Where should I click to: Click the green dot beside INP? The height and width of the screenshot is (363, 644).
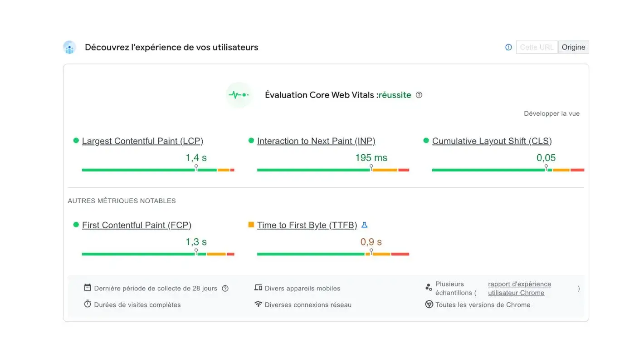coord(251,141)
